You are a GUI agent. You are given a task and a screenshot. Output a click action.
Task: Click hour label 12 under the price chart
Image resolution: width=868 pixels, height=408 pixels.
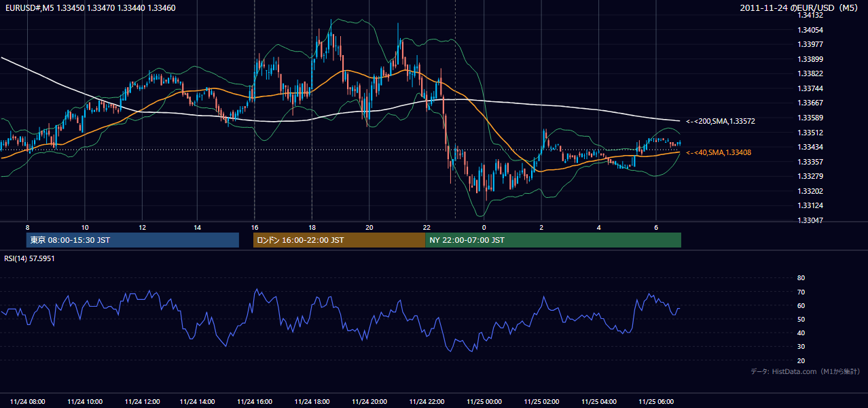(142, 227)
